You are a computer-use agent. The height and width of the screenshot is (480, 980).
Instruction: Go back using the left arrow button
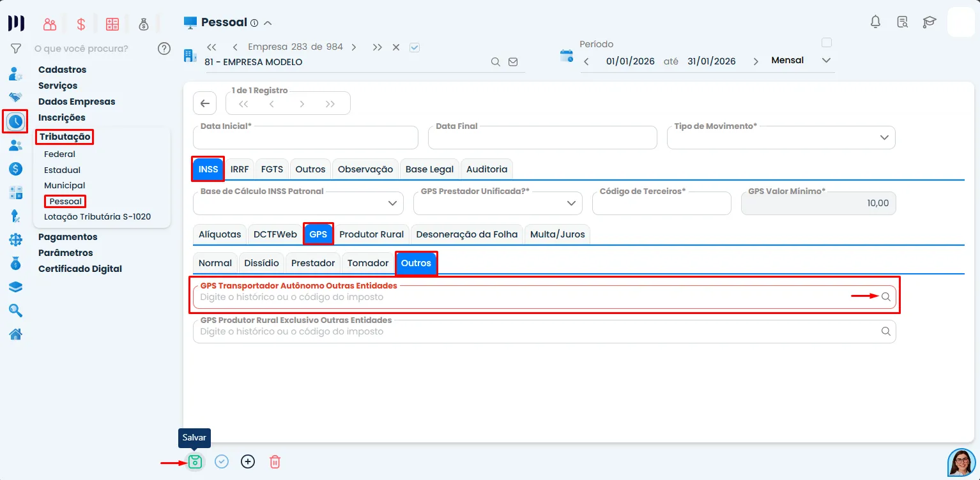(204, 103)
